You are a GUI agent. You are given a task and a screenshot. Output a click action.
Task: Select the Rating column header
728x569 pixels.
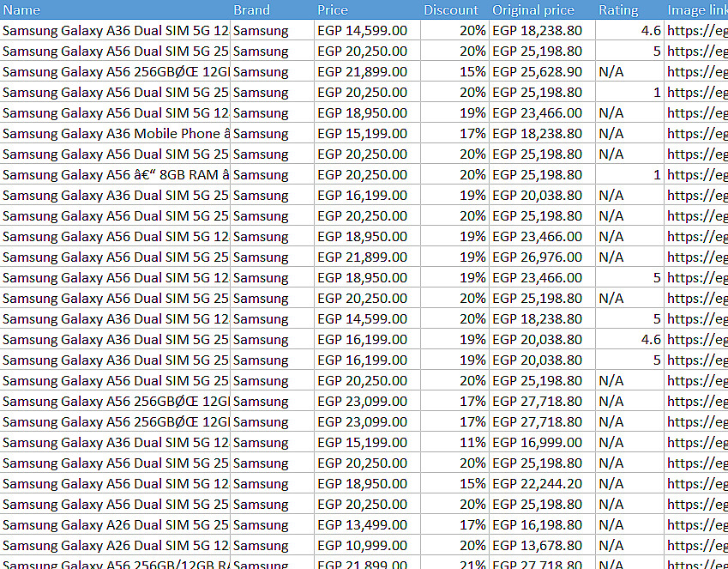(630, 9)
